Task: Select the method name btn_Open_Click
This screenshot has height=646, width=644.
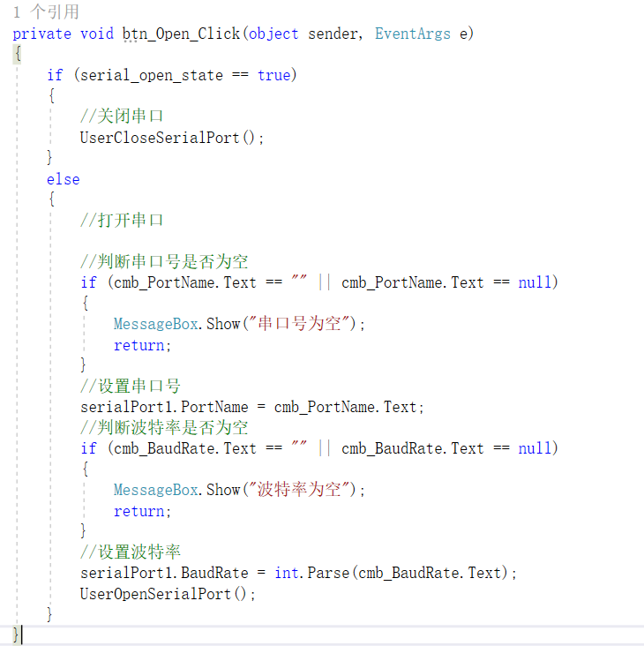Action: (181, 34)
